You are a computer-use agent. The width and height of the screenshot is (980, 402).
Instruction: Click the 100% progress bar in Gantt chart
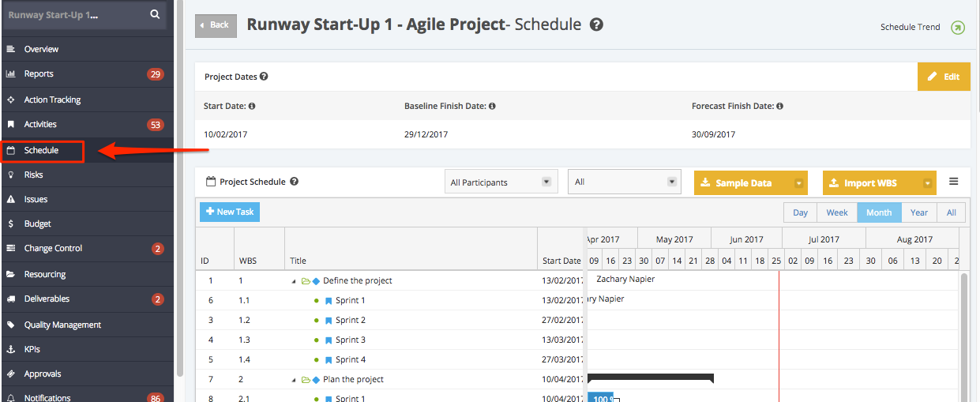(x=601, y=398)
